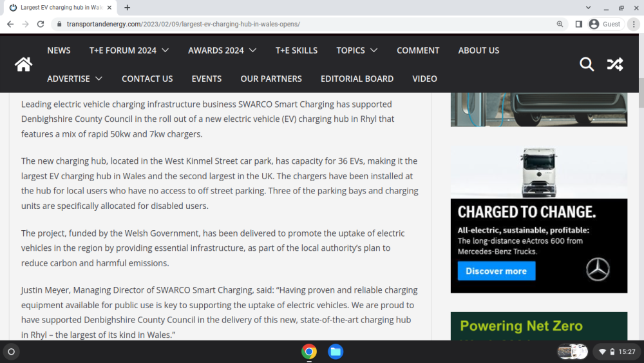Close the Largest EV charging hub tab
Viewport: 644px width, 363px height.
109,7
